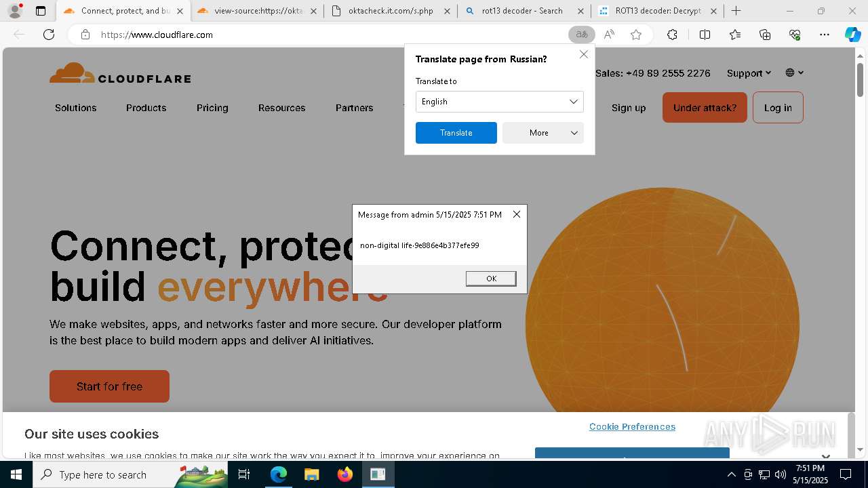This screenshot has width=868, height=488.
Task: Open the Products menu
Action: (x=146, y=108)
